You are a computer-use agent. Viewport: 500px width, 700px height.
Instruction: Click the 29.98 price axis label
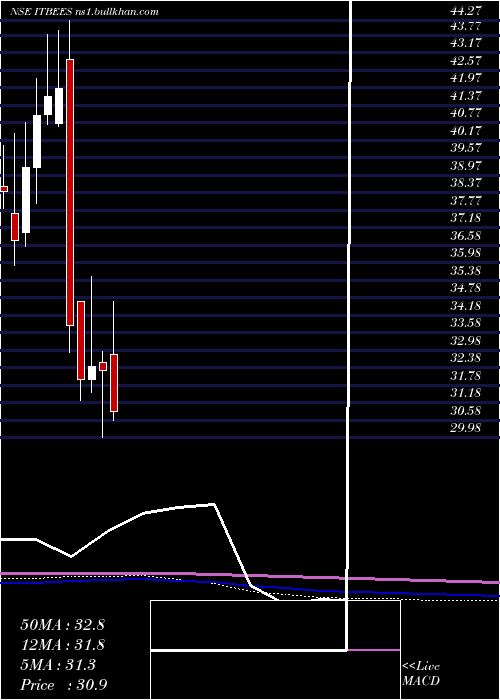click(x=466, y=428)
